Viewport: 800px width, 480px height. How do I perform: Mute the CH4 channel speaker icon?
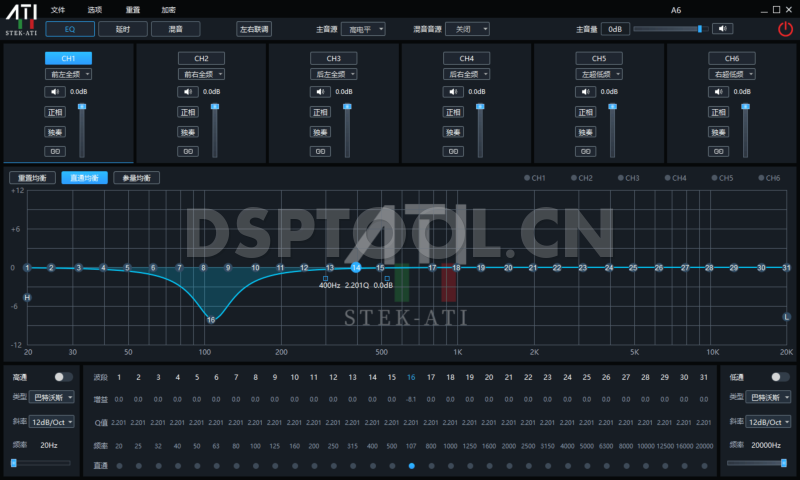click(x=453, y=92)
